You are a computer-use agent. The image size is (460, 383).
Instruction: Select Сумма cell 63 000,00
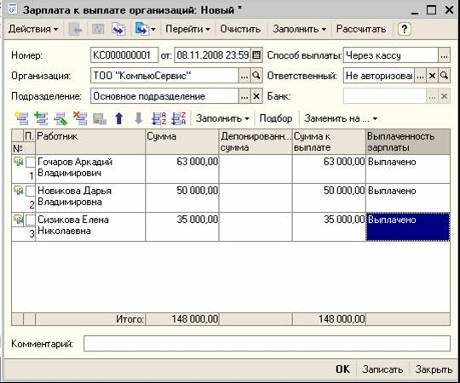pyautogui.click(x=182, y=169)
